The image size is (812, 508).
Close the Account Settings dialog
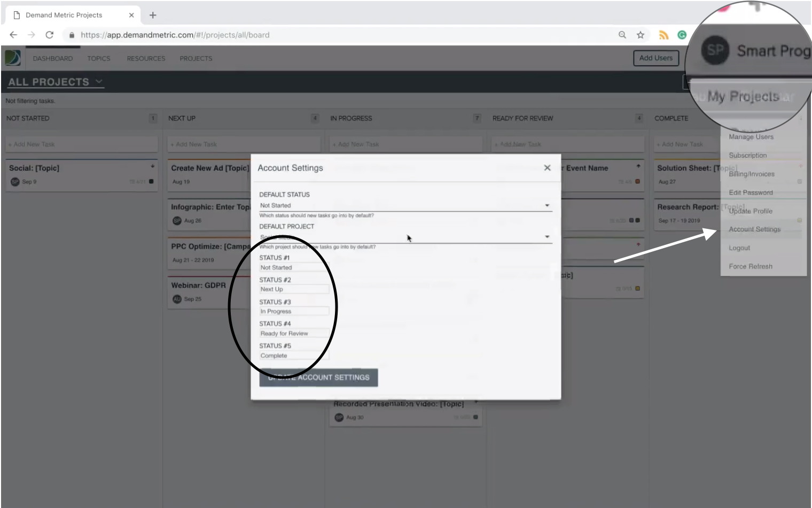tap(547, 168)
